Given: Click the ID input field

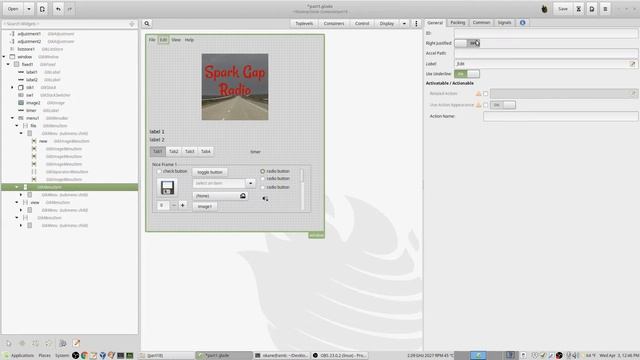Looking at the screenshot, I should pos(546,33).
